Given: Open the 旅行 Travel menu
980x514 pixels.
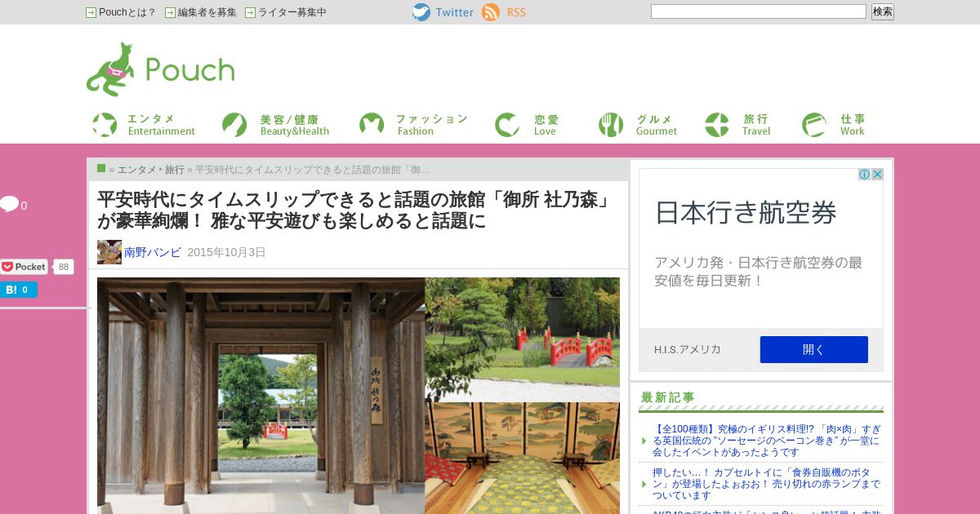Looking at the screenshot, I should pyautogui.click(x=737, y=125).
